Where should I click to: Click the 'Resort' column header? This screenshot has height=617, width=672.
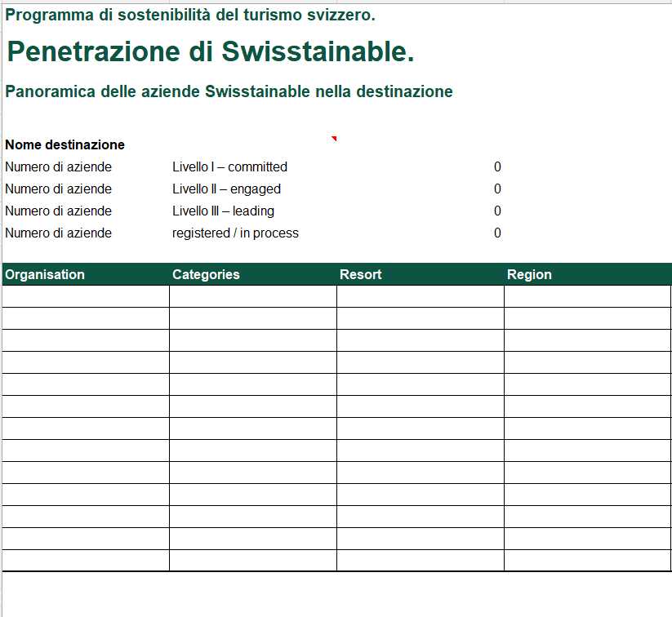pos(421,275)
